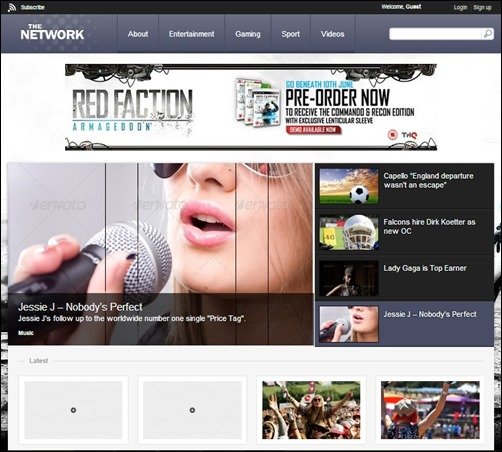Open Falcons hire Dirk Koetter story
This screenshot has height=452, width=502.
(x=429, y=226)
